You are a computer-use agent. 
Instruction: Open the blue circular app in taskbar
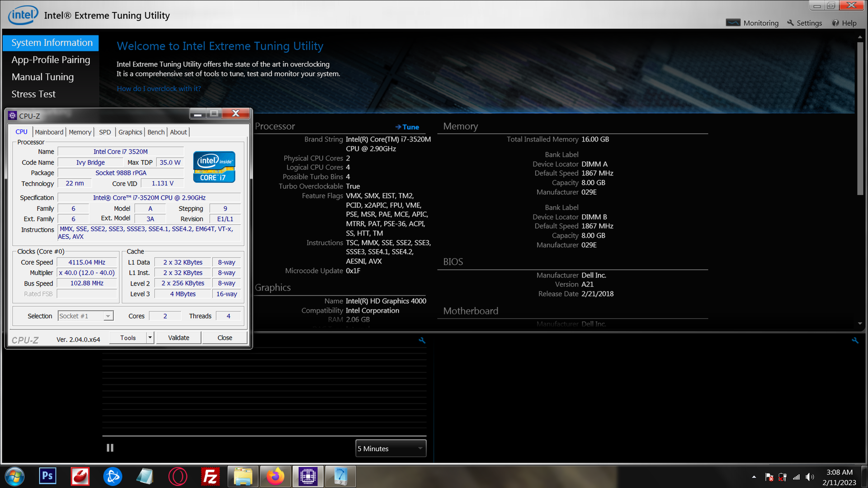(113, 476)
